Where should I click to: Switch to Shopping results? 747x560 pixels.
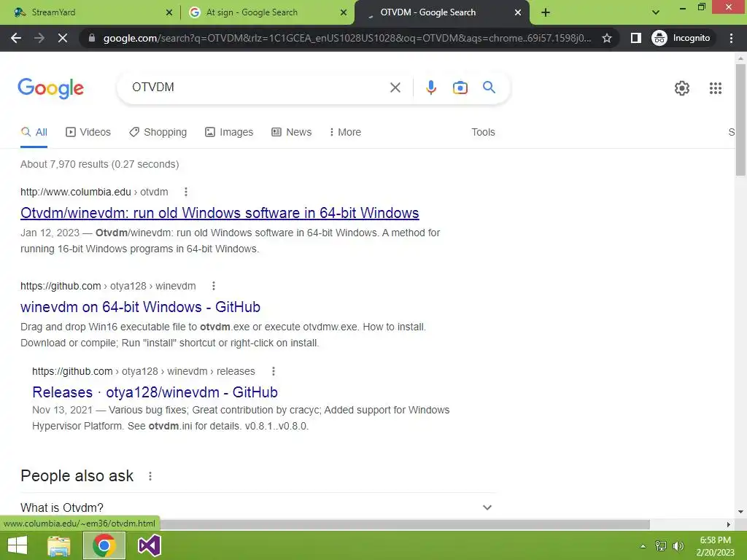click(x=158, y=133)
